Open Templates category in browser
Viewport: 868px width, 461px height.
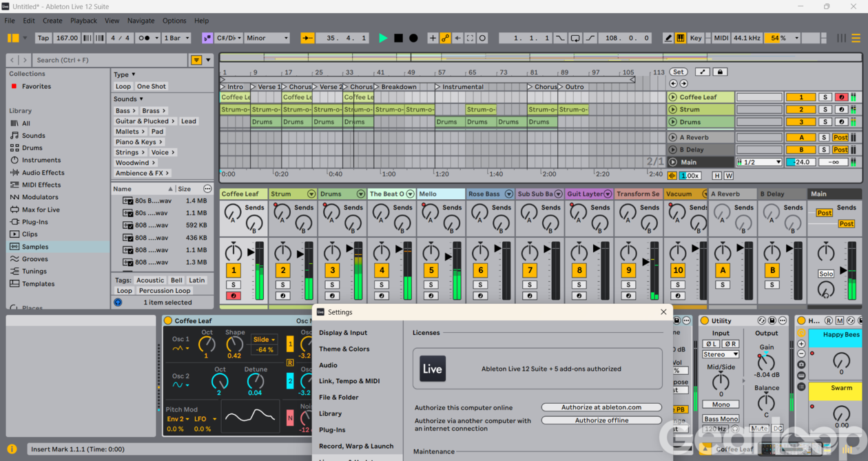click(38, 285)
